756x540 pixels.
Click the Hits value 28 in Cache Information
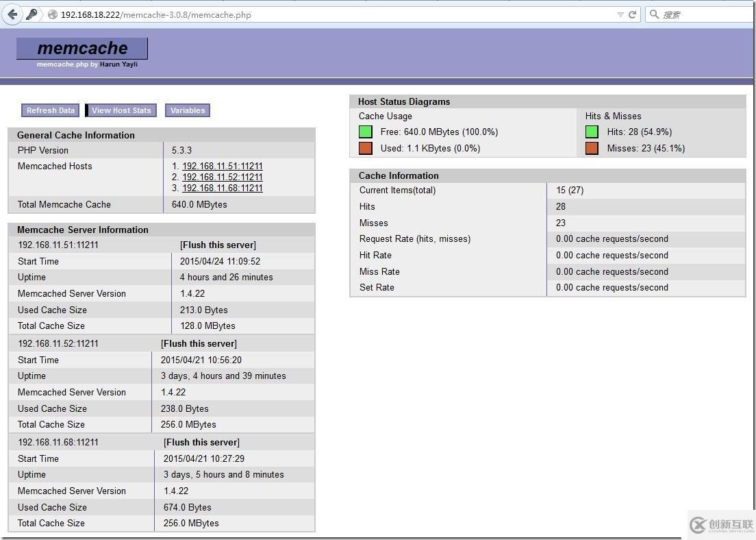[561, 206]
